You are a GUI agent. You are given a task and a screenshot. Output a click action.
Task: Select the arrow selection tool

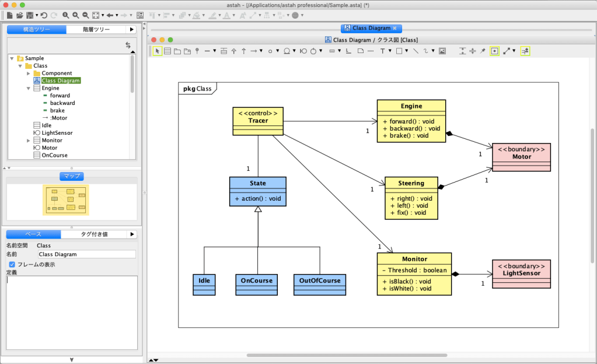[x=157, y=51]
